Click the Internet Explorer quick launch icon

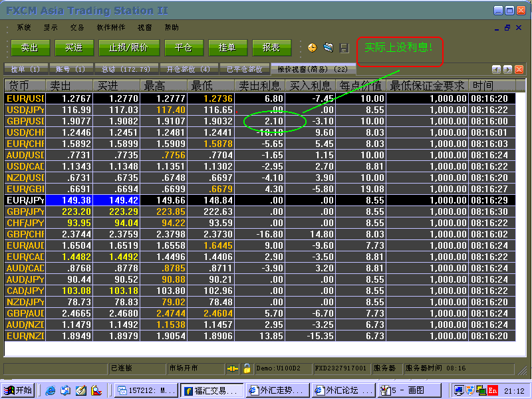pos(51,390)
